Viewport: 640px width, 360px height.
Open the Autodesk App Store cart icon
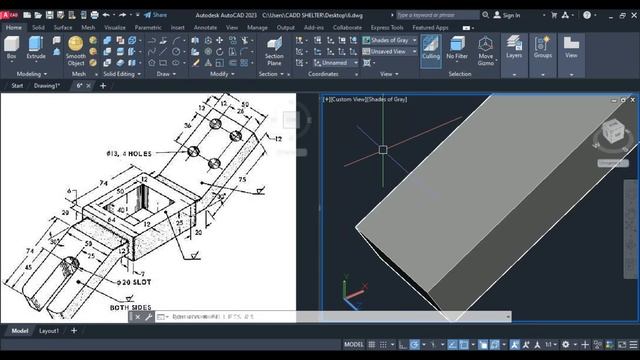(554, 15)
